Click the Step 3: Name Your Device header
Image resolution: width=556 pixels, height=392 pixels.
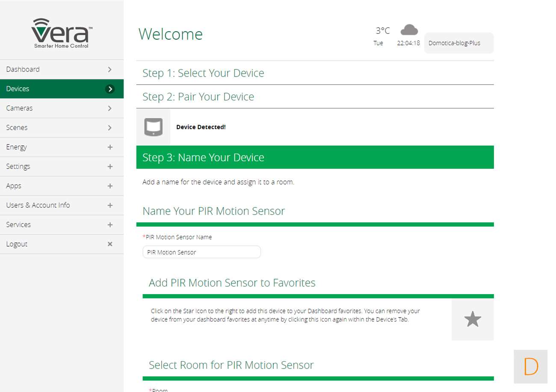203,157
